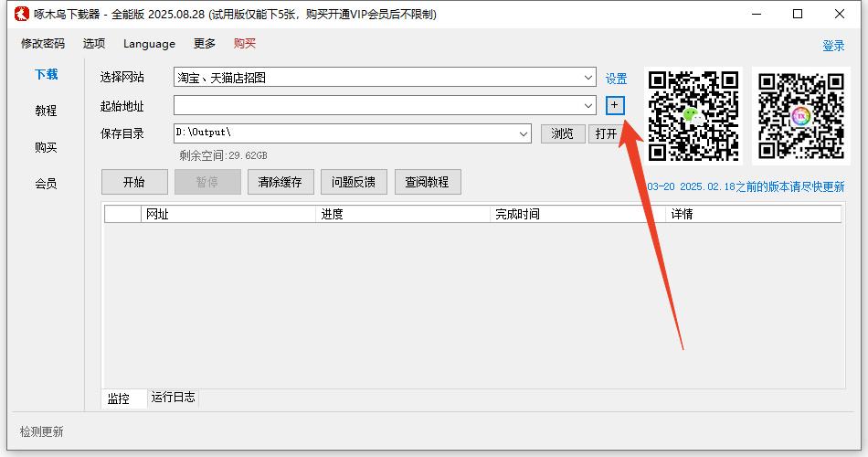Click the plus button beside start address

615,105
